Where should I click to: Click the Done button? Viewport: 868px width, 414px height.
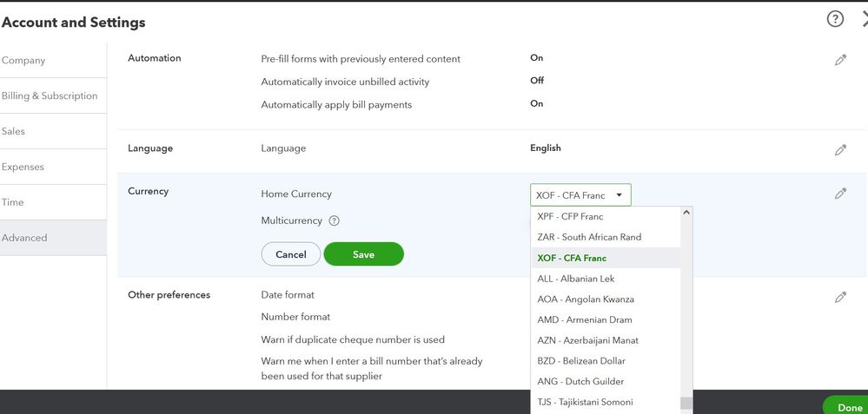(849, 407)
